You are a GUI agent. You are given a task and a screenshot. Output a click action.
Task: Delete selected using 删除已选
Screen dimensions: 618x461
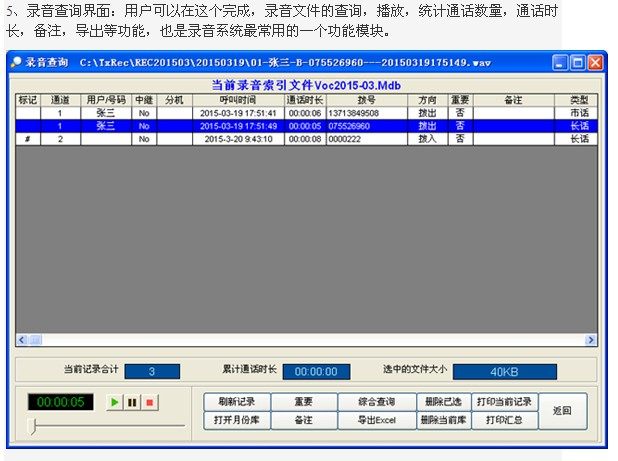click(444, 402)
